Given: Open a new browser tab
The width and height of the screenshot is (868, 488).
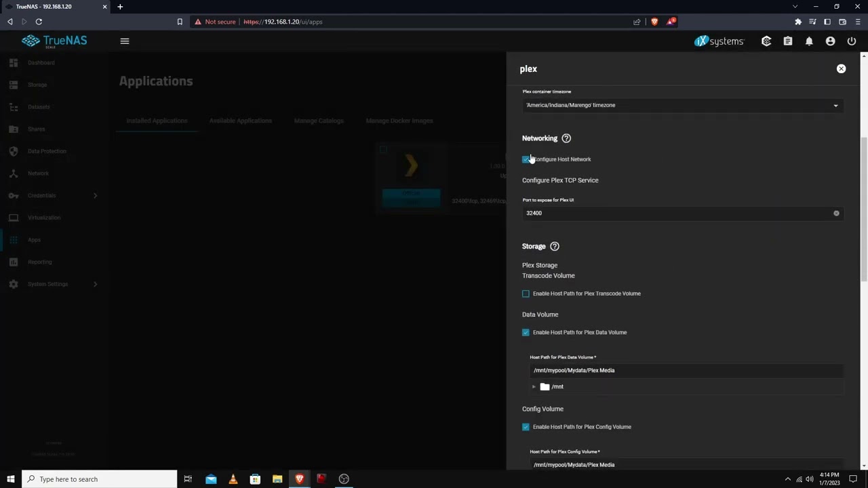Looking at the screenshot, I should (x=120, y=7).
